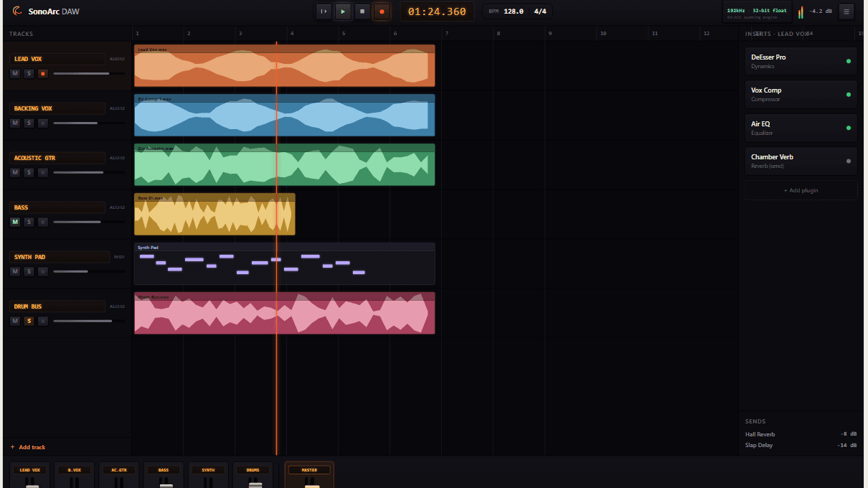
Task: Open the DeEsser Pro plugin slot
Action: pyautogui.click(x=801, y=61)
